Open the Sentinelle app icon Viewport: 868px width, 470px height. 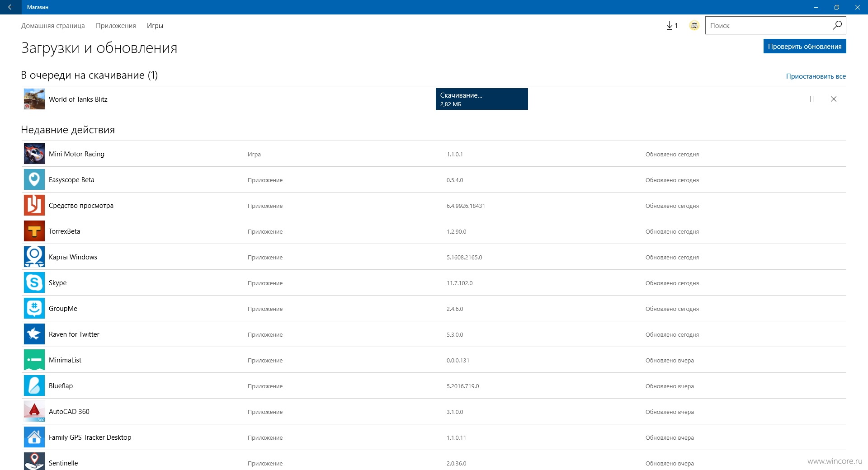click(x=34, y=461)
